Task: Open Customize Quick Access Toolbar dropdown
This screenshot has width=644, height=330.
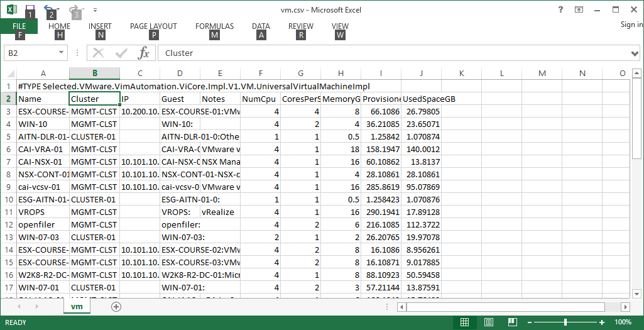Action: (x=95, y=10)
